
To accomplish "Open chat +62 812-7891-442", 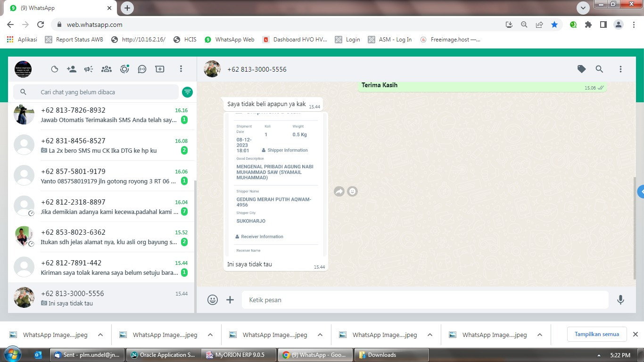I will pos(101,267).
